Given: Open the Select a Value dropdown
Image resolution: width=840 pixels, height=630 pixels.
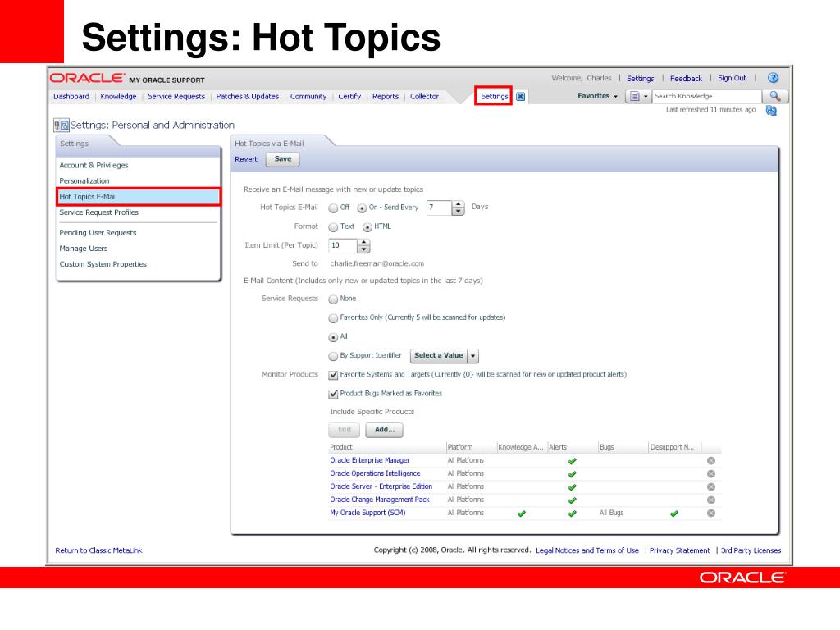Looking at the screenshot, I should [444, 356].
